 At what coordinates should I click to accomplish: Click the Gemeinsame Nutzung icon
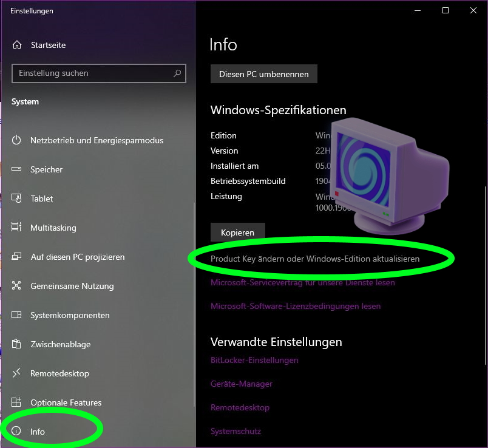[x=17, y=286]
